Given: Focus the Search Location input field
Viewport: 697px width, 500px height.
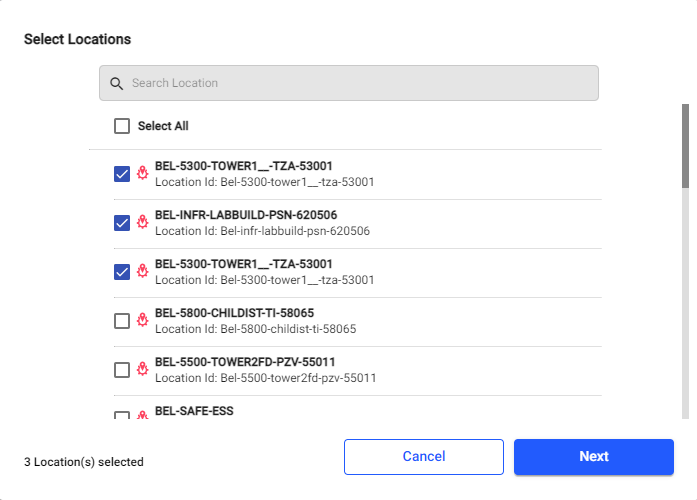Looking at the screenshot, I should (x=360, y=83).
